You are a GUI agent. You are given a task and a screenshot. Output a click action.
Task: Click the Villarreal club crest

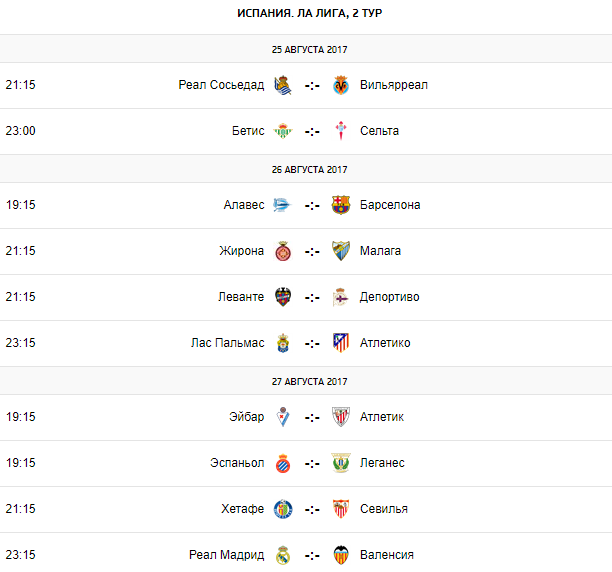341,85
